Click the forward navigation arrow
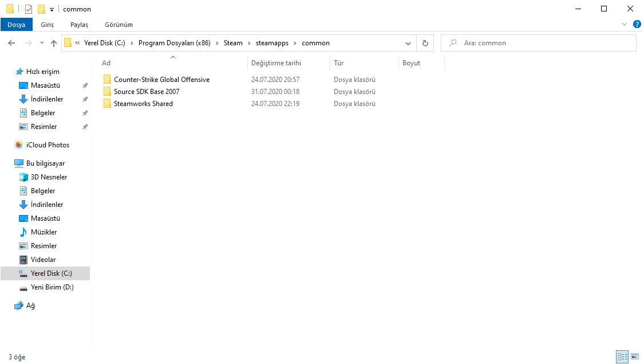This screenshot has height=364, width=644. click(28, 43)
